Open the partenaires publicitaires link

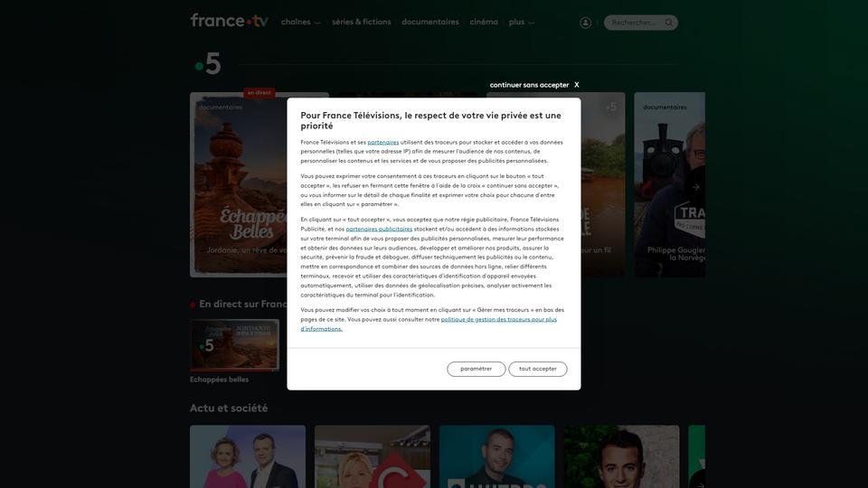[379, 229]
